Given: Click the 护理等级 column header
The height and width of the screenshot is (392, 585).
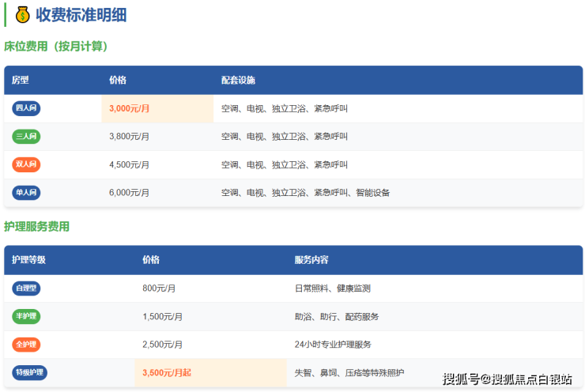Looking at the screenshot, I should pyautogui.click(x=28, y=260).
